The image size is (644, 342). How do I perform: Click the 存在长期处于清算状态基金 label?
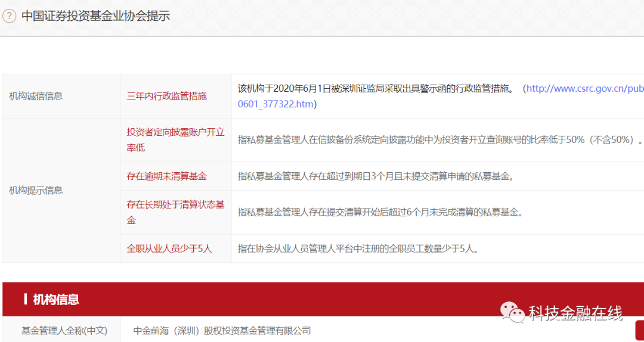pos(176,212)
